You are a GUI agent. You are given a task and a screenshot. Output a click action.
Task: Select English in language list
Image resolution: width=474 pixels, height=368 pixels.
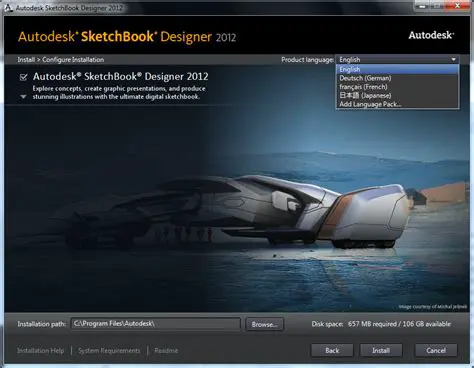tap(397, 69)
